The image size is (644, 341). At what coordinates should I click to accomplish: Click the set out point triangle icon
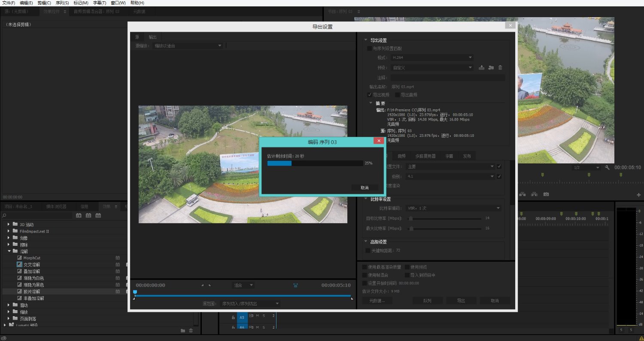click(210, 285)
